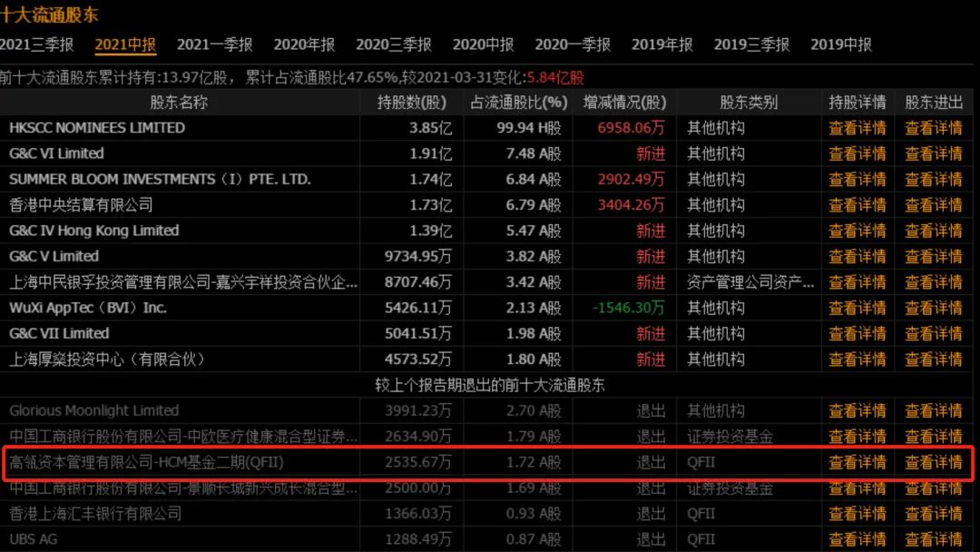Viewport: 980px width, 552px height.
Task: Open 持股详情 link for 香港中央结算有限公司
Action: [x=857, y=205]
